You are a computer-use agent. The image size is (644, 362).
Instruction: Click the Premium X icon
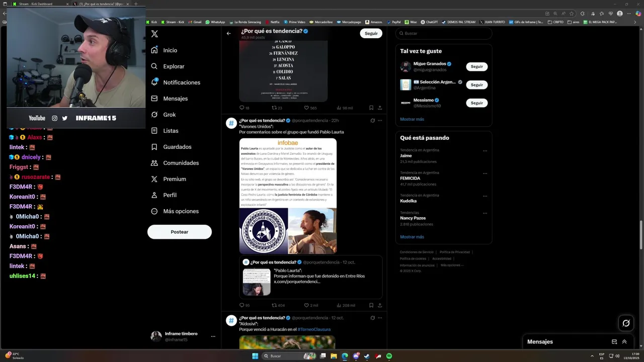[154, 179]
